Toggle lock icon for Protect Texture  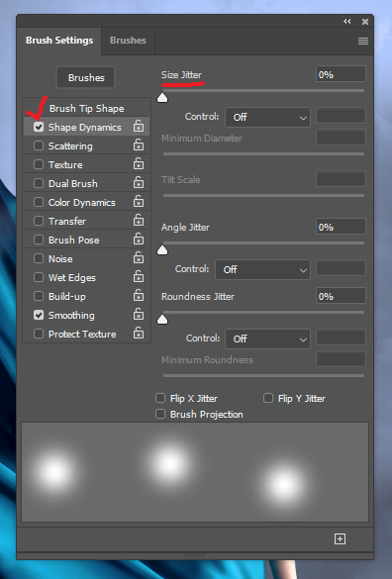click(x=139, y=334)
